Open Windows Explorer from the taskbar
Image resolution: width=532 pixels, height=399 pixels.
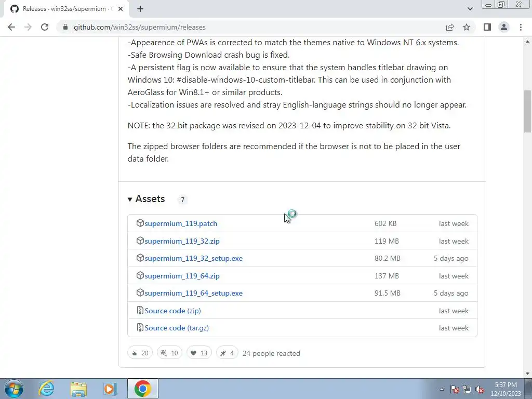78,389
